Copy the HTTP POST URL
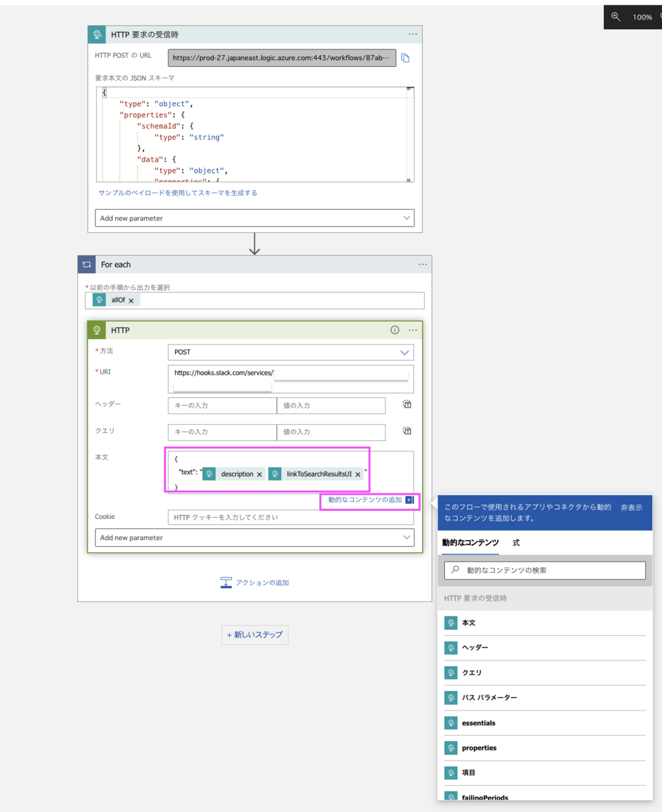662x812 pixels. pyautogui.click(x=406, y=58)
